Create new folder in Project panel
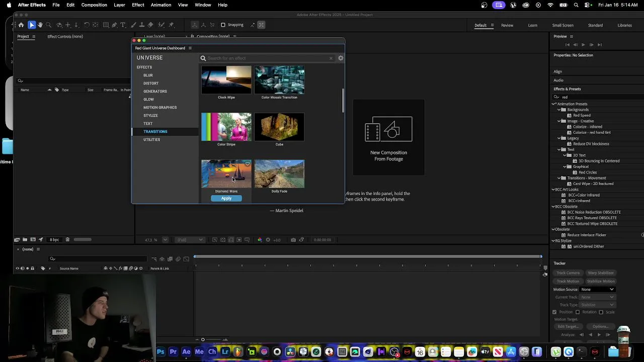 [25, 240]
